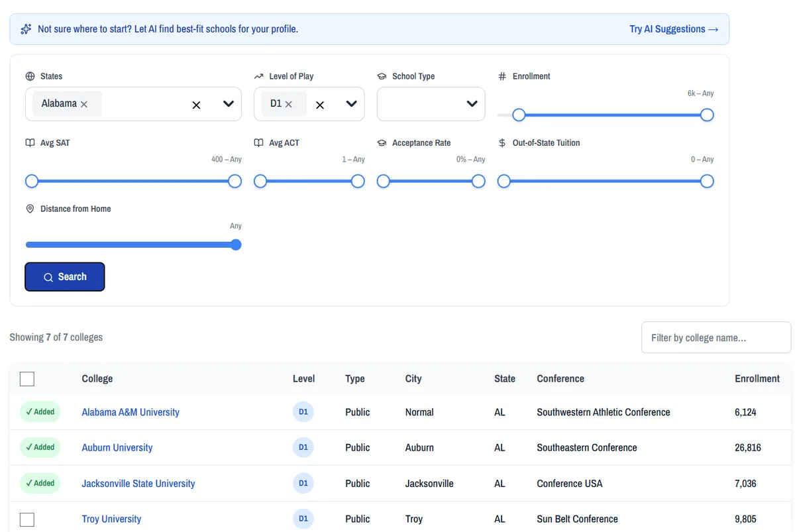Click the globe icon beside States
This screenshot has width=795, height=532.
(30, 76)
